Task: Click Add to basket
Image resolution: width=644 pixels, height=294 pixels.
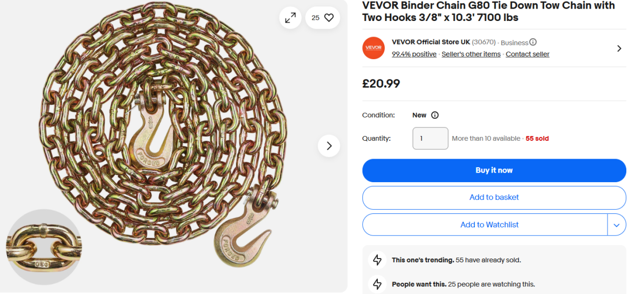Action: [494, 197]
